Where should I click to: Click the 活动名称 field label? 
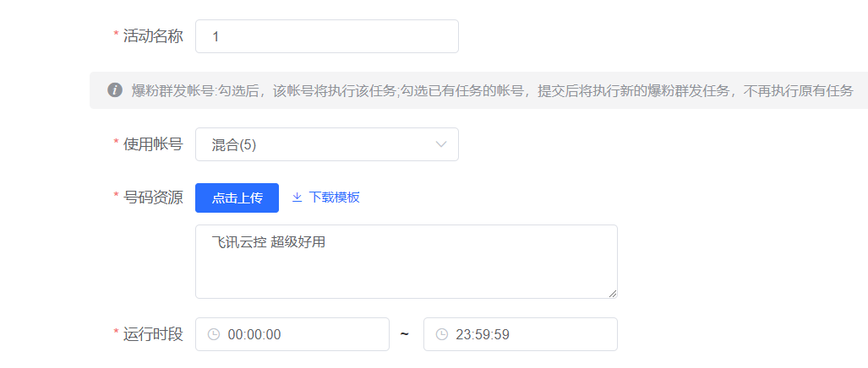[153, 36]
